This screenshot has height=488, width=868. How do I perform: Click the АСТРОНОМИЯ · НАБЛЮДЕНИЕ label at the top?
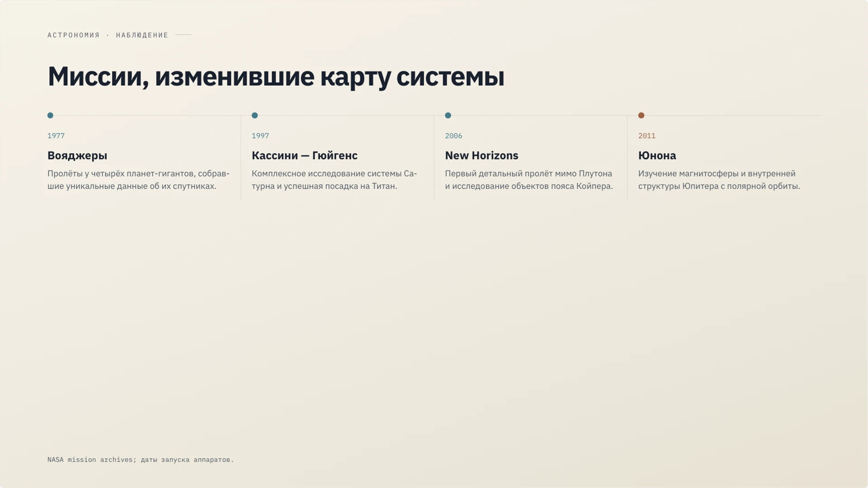[x=108, y=35]
